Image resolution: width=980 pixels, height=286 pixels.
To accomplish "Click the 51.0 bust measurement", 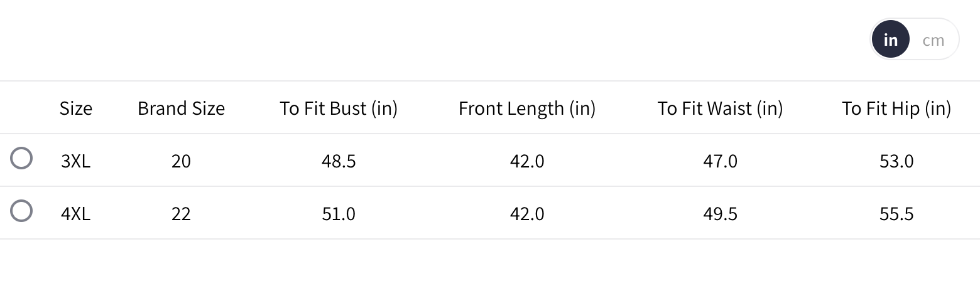I will click(339, 214).
